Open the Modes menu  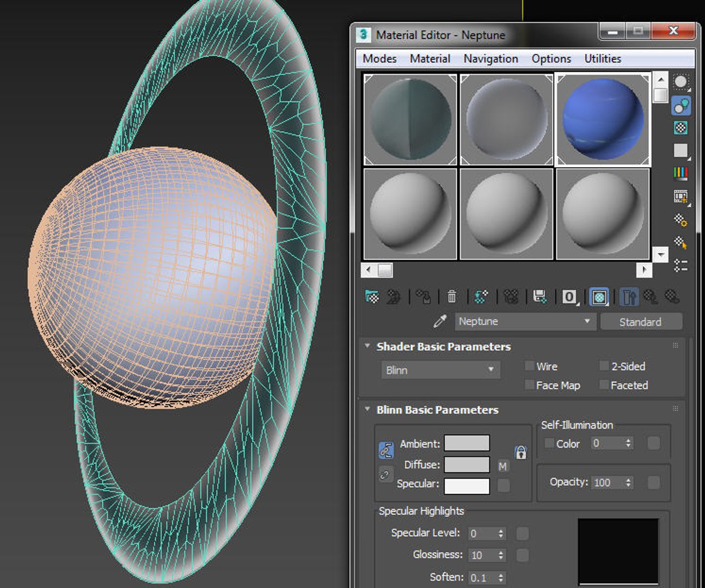click(x=379, y=58)
